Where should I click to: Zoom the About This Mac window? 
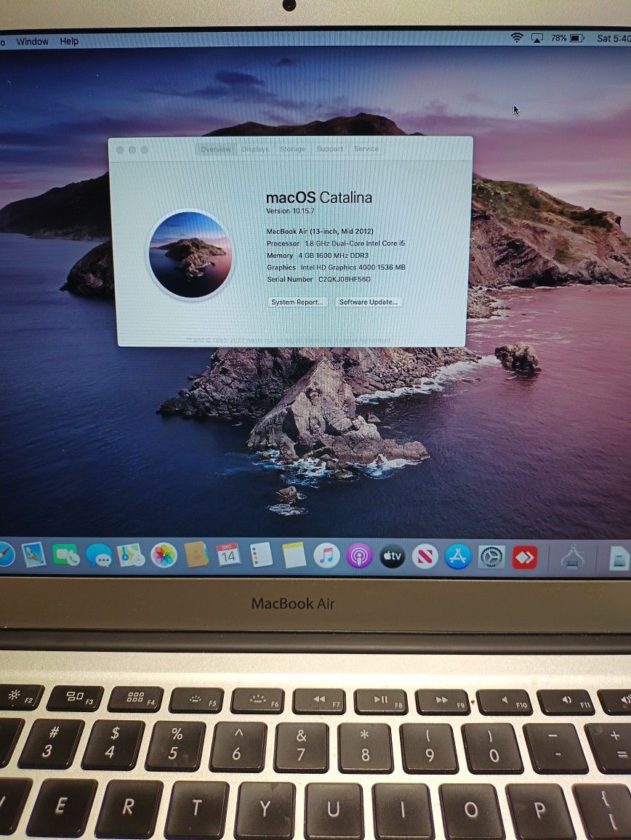(145, 150)
